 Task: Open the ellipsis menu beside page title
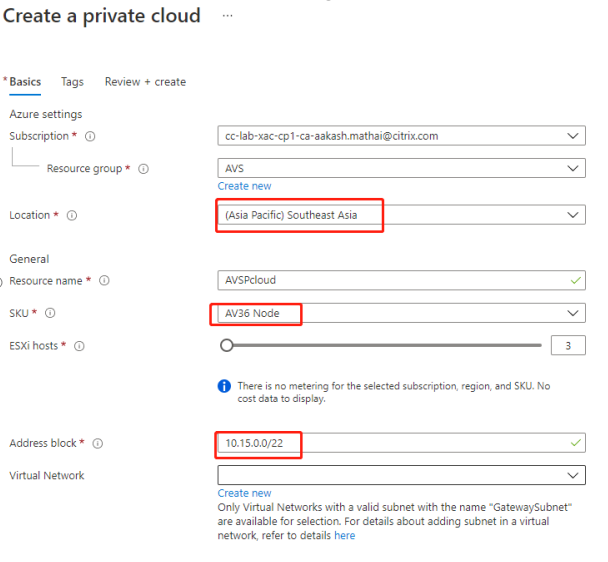[x=228, y=17]
